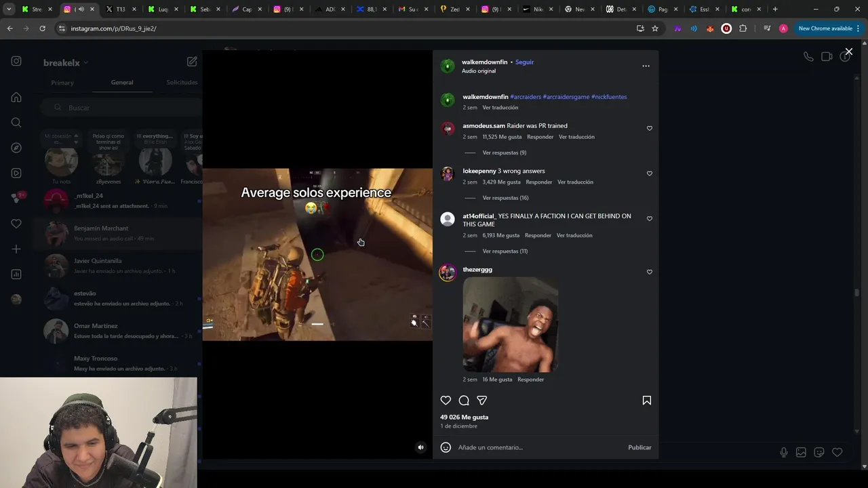The height and width of the screenshot is (488, 868).
Task: Switch to the X 'T13' browser tab
Action: tap(121, 9)
